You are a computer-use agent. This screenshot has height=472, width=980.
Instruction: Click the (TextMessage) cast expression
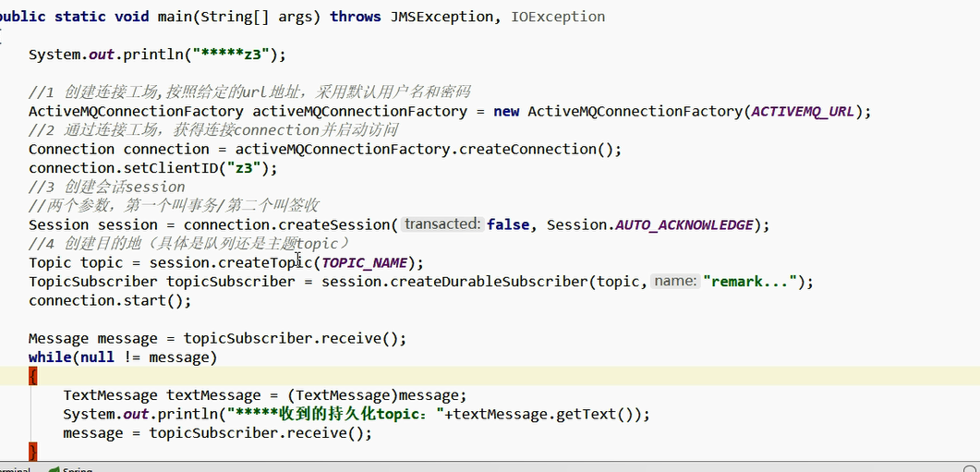click(x=343, y=395)
